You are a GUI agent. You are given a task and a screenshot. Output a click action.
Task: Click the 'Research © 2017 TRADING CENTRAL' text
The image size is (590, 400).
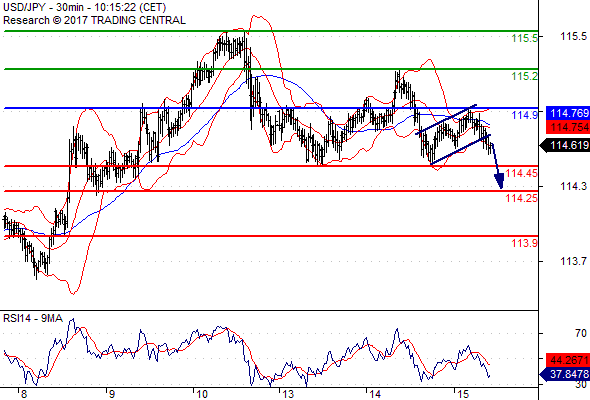pos(94,20)
